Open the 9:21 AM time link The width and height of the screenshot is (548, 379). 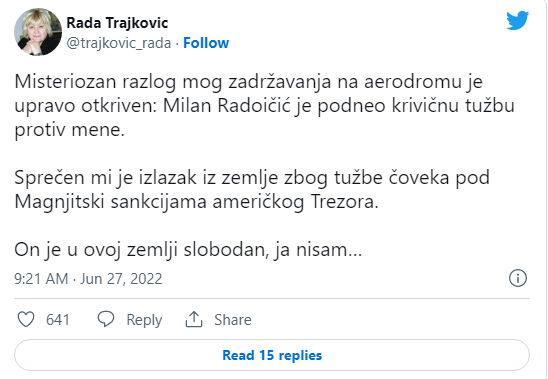click(41, 279)
